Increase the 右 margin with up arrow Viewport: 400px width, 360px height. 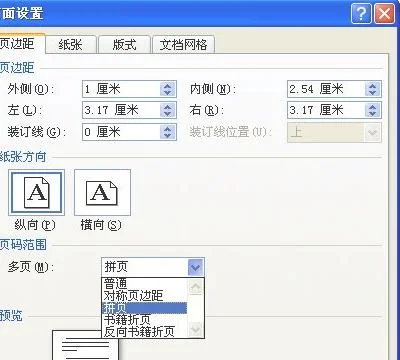tap(373, 106)
